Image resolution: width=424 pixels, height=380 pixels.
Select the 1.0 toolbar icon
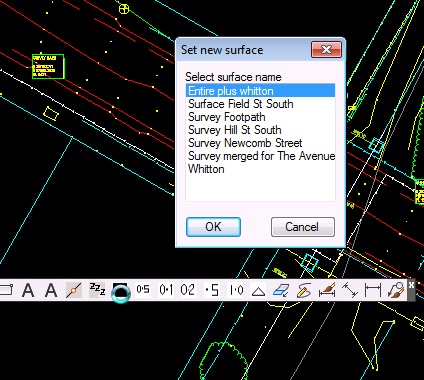(236, 290)
